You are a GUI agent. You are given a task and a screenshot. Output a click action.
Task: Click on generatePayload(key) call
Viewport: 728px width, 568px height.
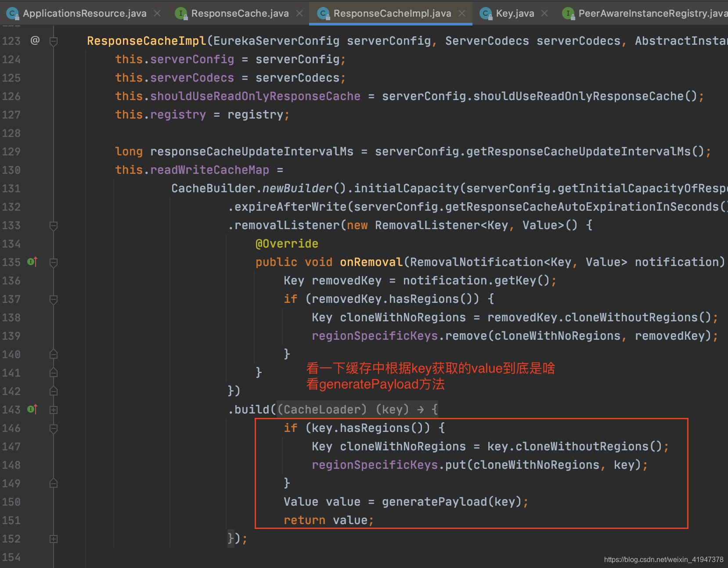click(x=451, y=502)
